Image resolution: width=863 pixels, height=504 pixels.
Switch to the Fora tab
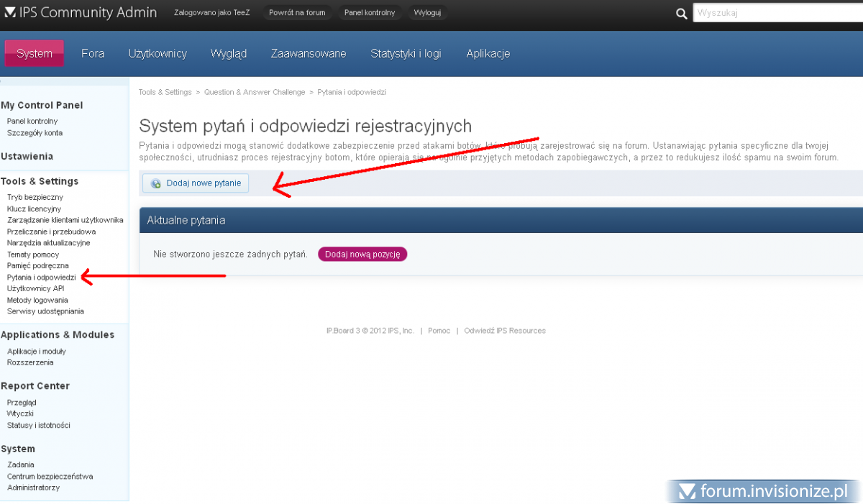coord(93,53)
